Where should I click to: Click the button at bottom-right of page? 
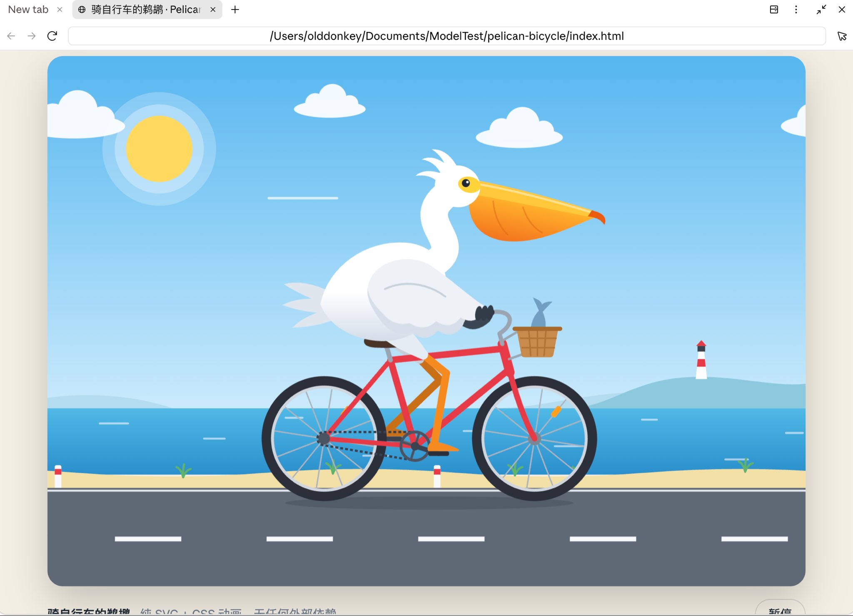pos(780,608)
